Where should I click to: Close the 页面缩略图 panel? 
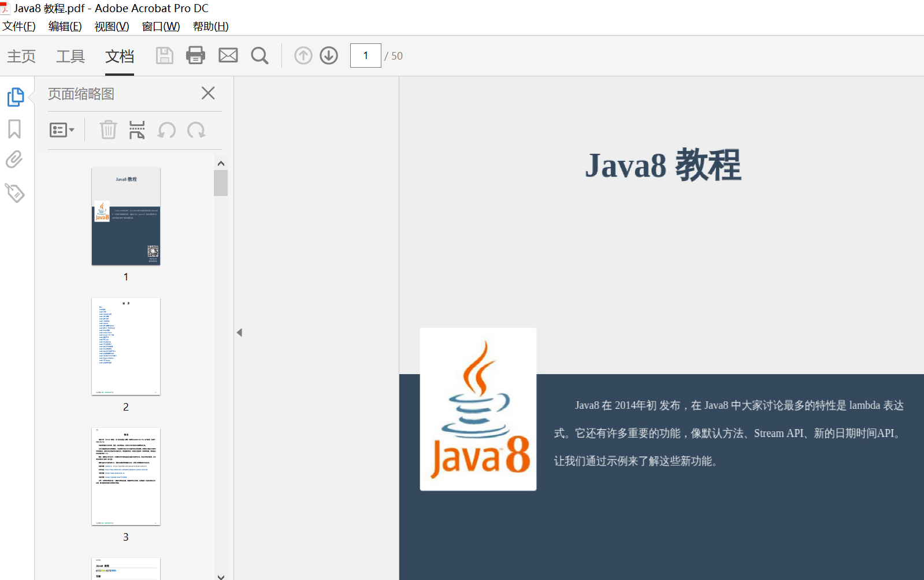[208, 93]
